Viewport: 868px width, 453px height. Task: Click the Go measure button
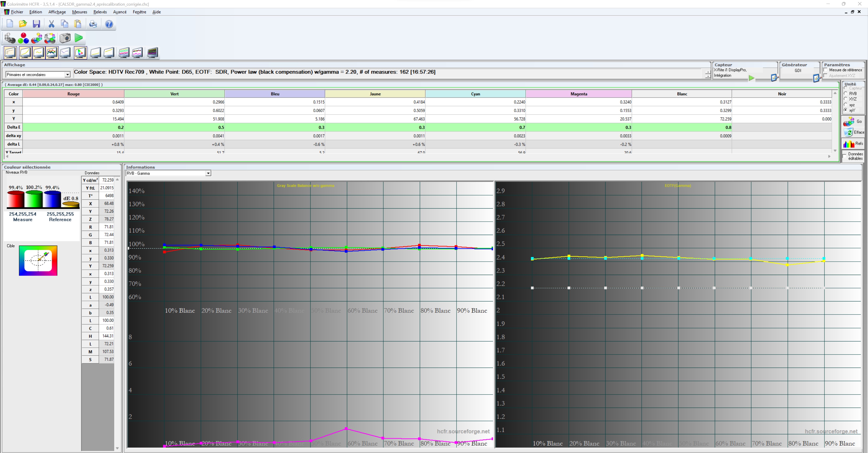click(x=853, y=122)
